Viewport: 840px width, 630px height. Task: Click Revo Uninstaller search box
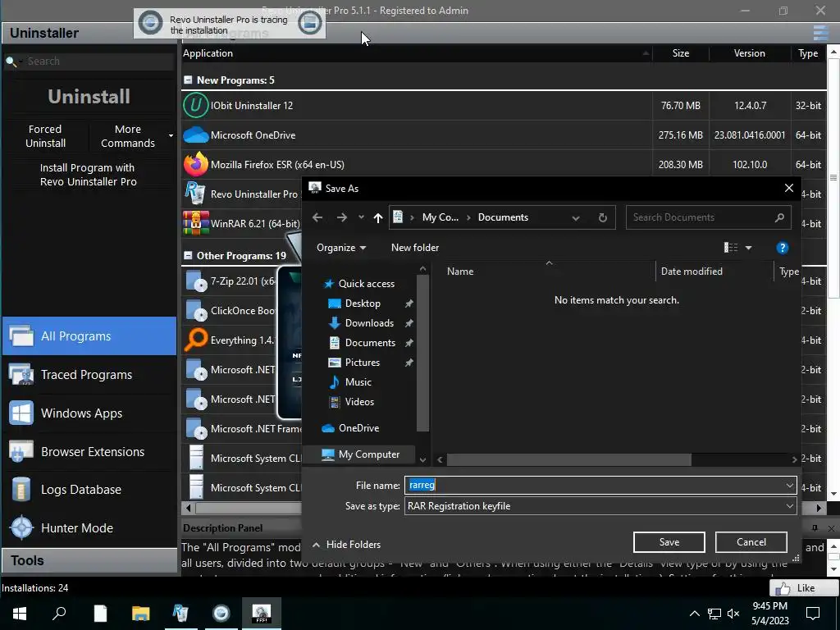[89, 61]
